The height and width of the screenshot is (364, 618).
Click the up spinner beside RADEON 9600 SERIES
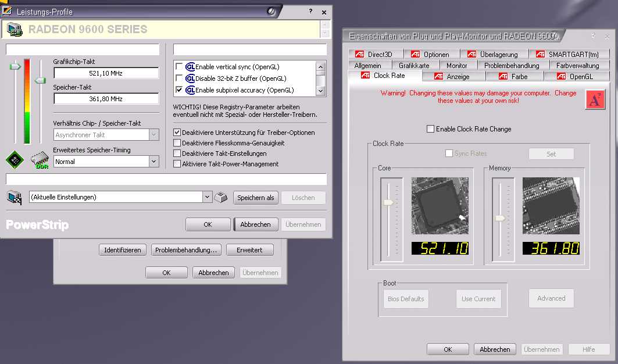pyautogui.click(x=325, y=25)
